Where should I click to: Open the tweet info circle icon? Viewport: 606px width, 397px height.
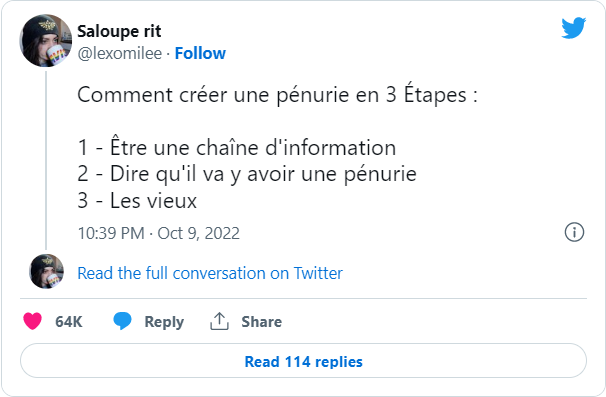[x=574, y=232]
